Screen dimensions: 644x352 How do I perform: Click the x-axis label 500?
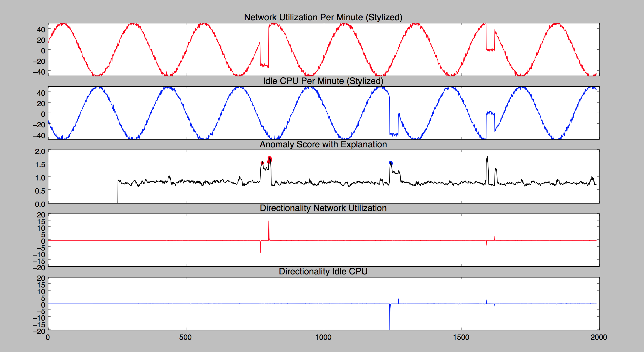pyautogui.click(x=185, y=337)
